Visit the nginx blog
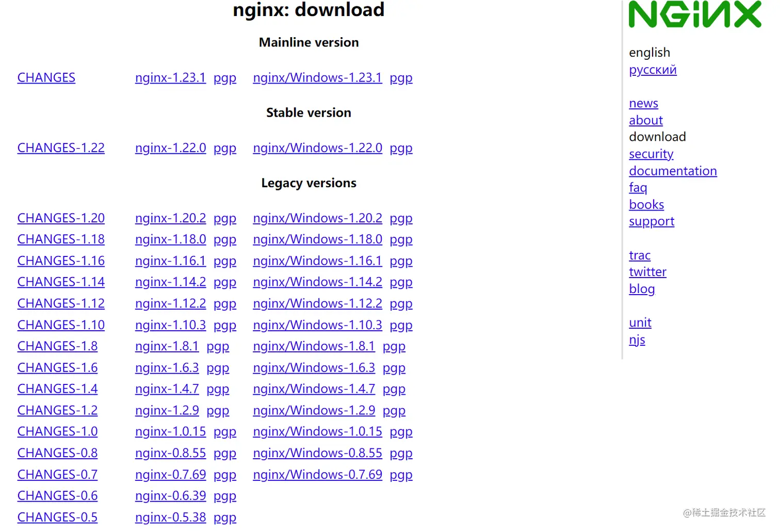The width and height of the screenshot is (780, 532). click(x=642, y=289)
